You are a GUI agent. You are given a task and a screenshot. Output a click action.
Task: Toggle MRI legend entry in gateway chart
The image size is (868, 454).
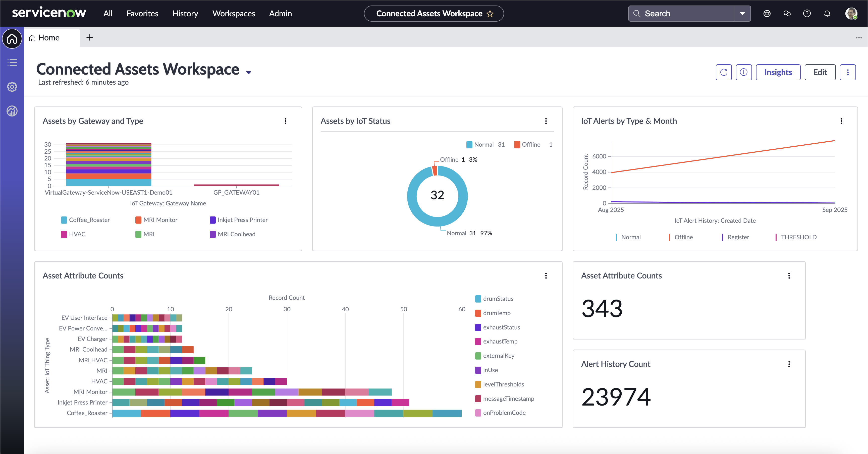[x=145, y=234]
